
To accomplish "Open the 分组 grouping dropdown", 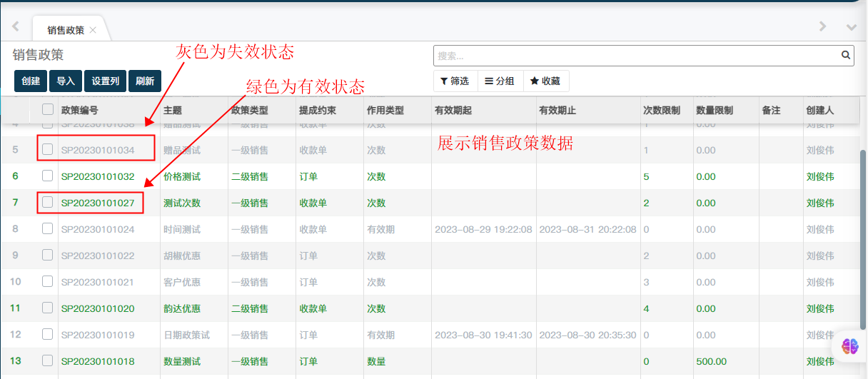I will [500, 81].
